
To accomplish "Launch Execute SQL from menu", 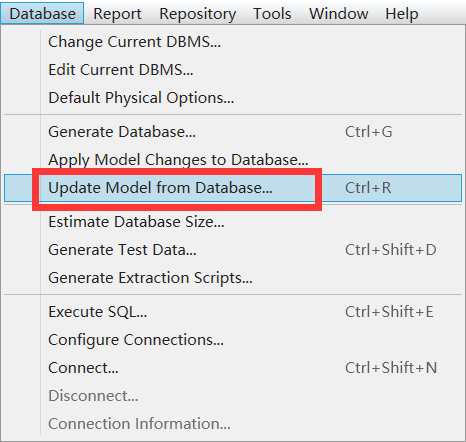I will pos(233,312).
